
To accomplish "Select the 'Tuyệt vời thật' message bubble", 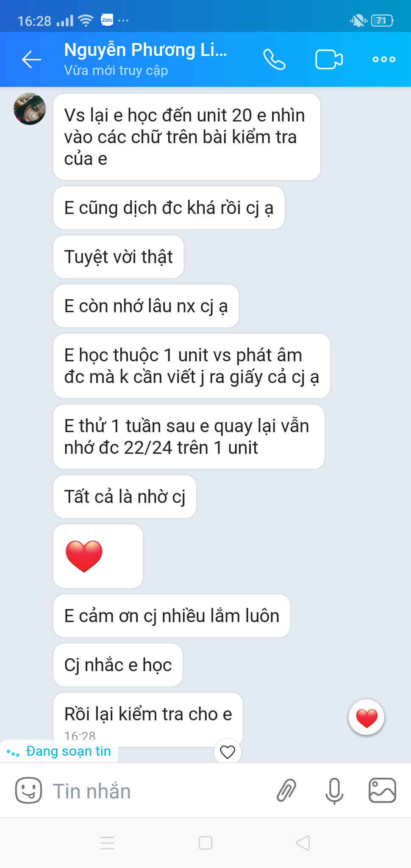I will coord(119,257).
